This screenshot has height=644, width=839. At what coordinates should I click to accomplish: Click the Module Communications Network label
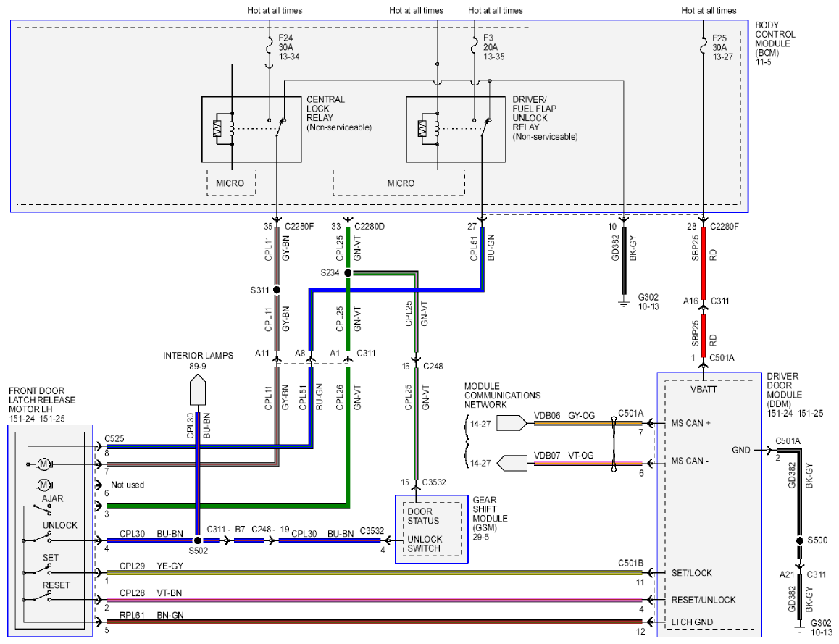[502, 396]
